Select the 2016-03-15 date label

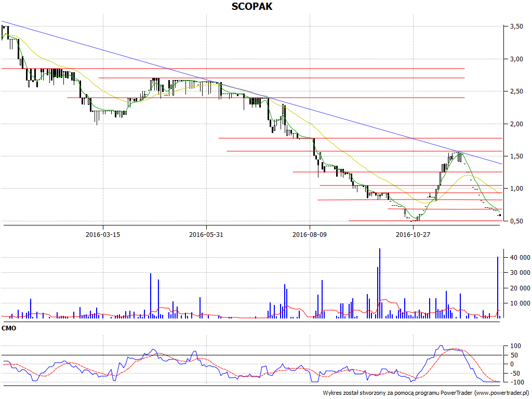[103, 234]
